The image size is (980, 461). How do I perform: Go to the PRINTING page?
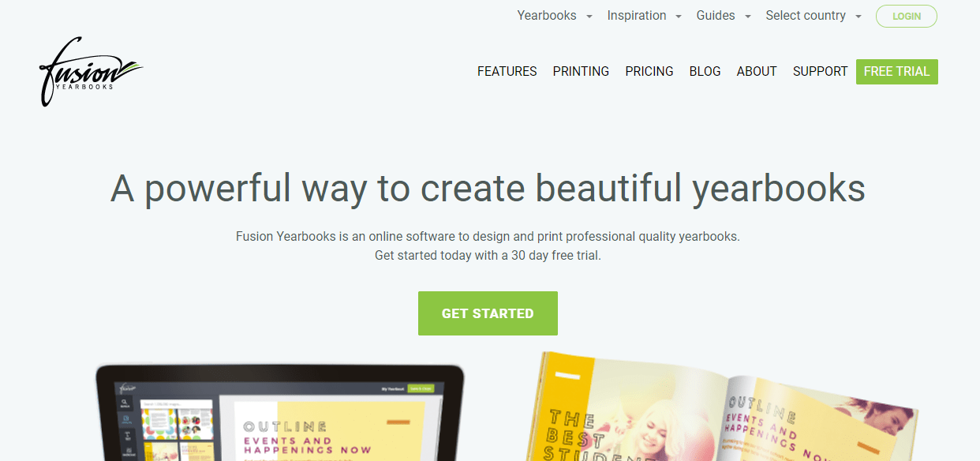[581, 71]
